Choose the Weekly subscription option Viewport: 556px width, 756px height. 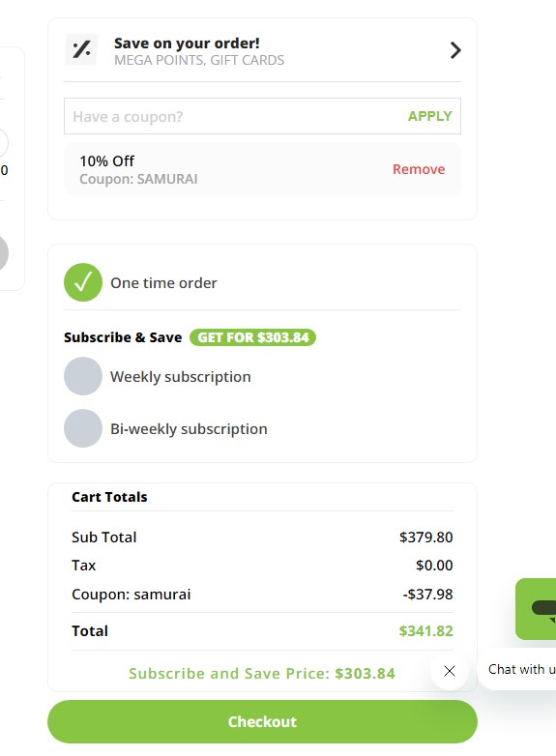click(158, 377)
